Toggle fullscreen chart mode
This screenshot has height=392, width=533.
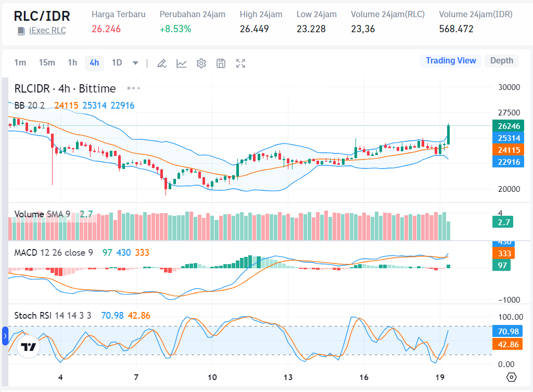[x=240, y=63]
